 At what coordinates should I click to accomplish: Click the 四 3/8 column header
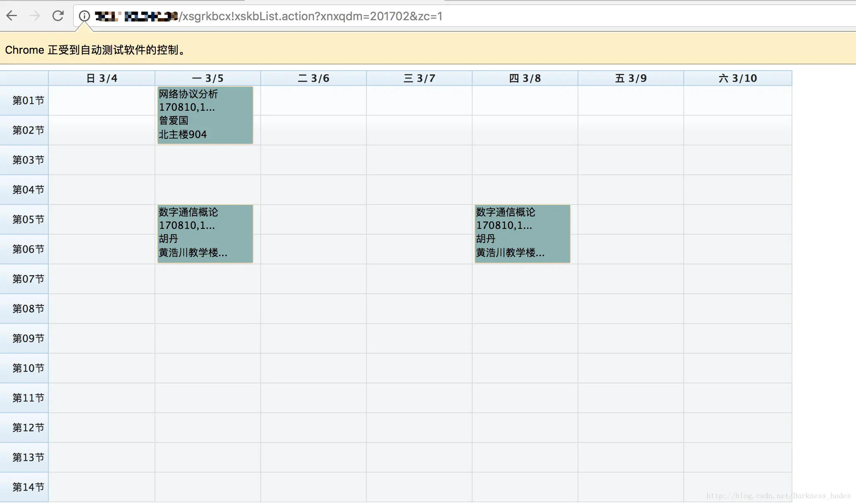pos(525,78)
